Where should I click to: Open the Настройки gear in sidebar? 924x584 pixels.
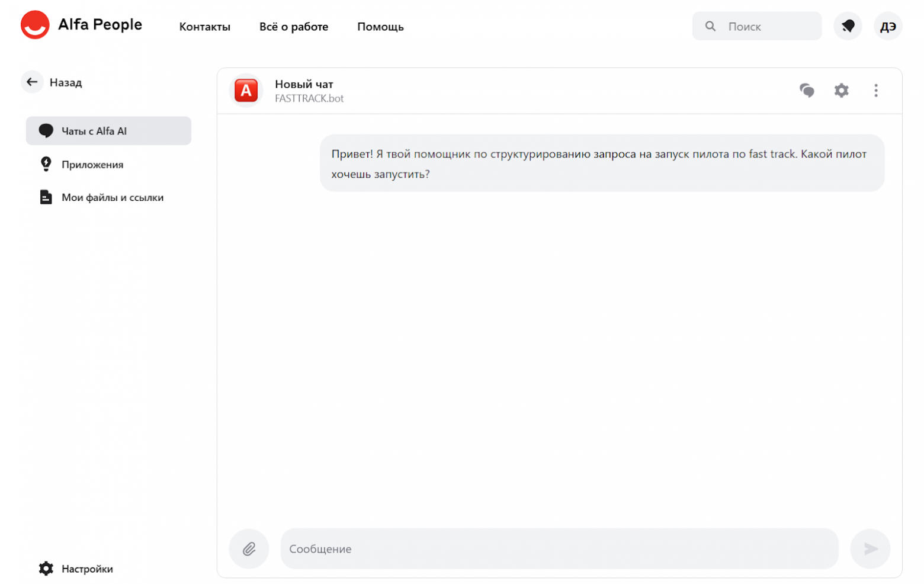(46, 568)
